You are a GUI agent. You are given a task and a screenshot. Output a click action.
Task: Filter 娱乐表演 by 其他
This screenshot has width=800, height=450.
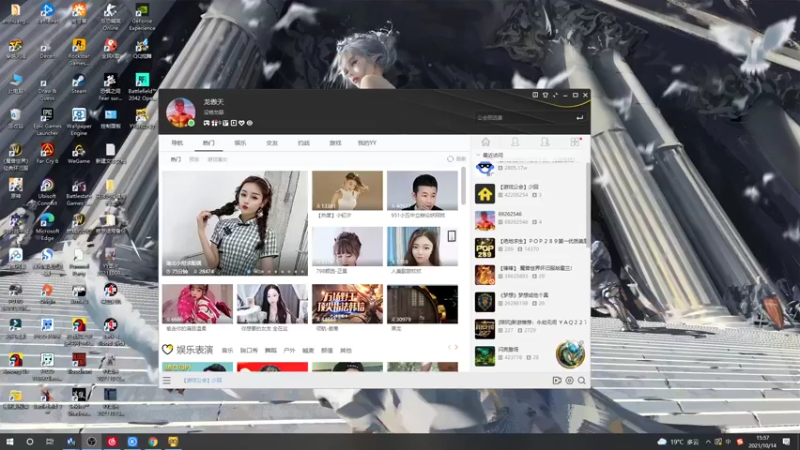(346, 351)
